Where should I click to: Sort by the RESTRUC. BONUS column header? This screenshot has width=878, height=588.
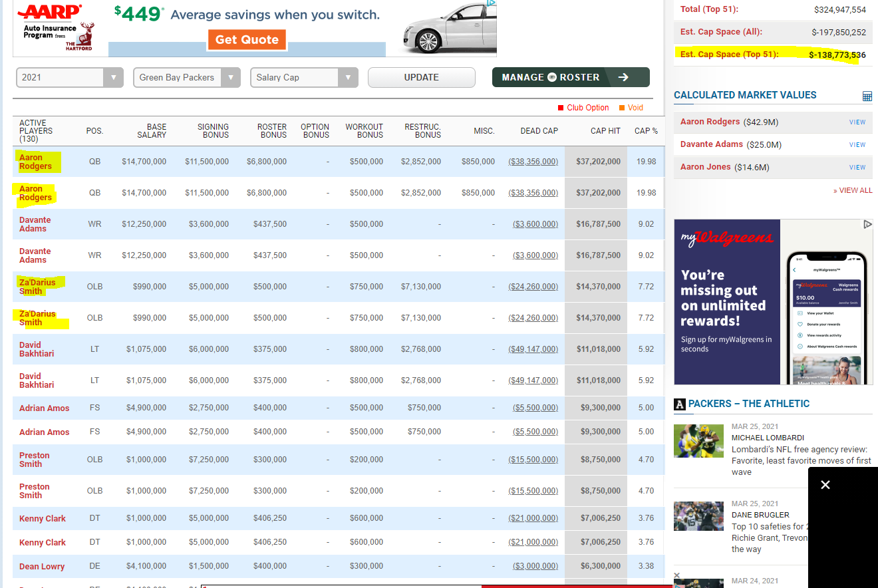pyautogui.click(x=422, y=131)
